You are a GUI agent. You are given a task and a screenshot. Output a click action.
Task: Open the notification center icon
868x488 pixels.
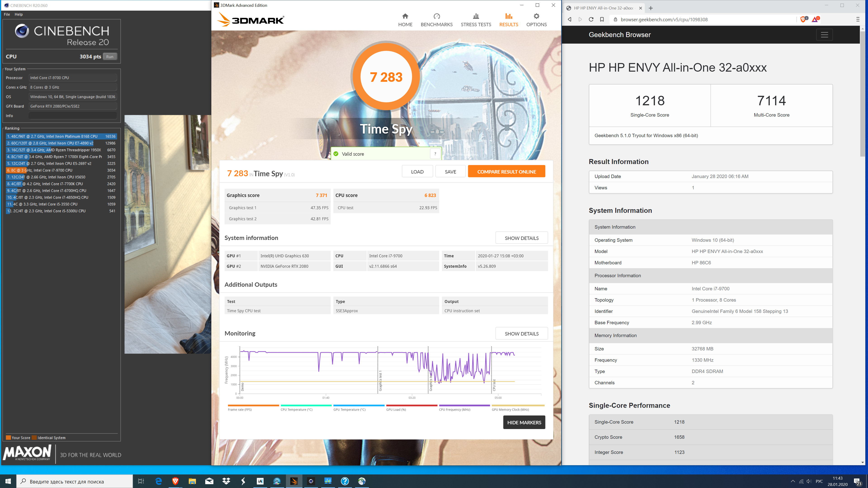pos(858,482)
